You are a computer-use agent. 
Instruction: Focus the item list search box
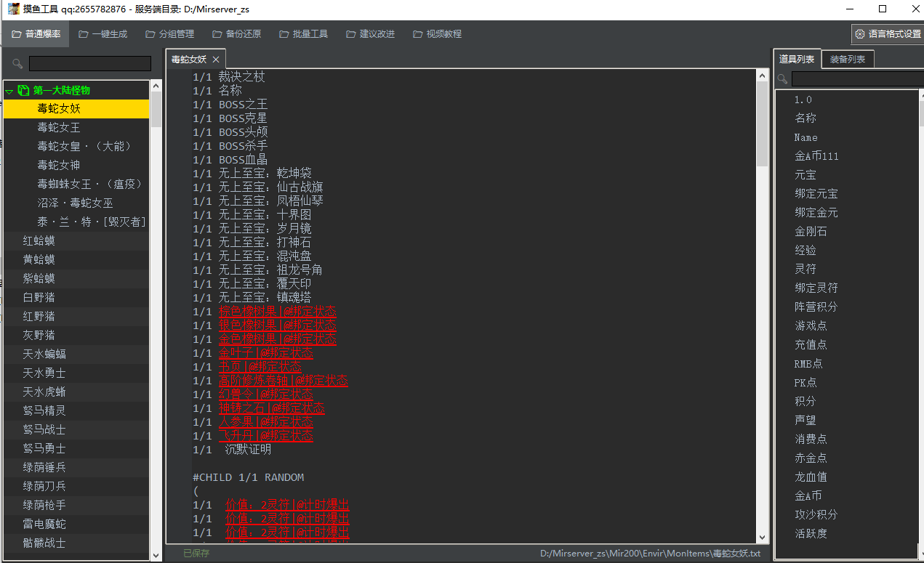coord(855,78)
